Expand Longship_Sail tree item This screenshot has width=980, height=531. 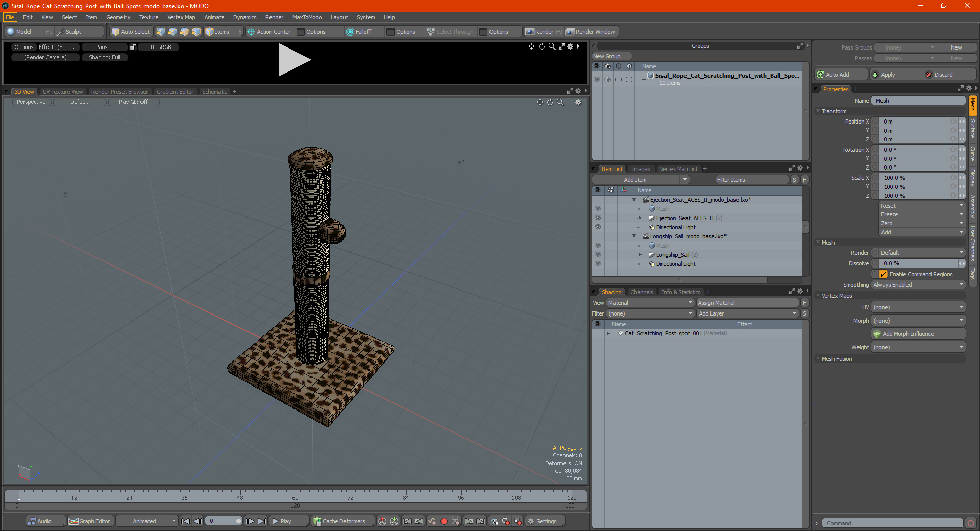click(x=640, y=255)
